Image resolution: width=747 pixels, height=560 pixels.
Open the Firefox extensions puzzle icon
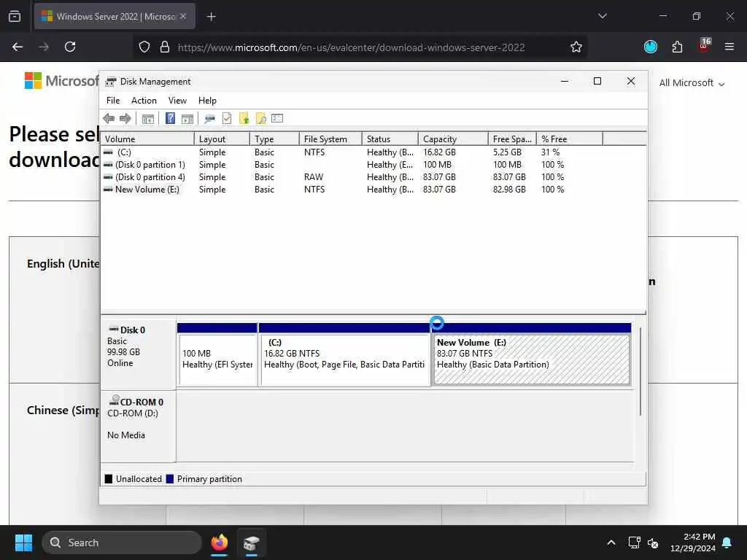(677, 47)
